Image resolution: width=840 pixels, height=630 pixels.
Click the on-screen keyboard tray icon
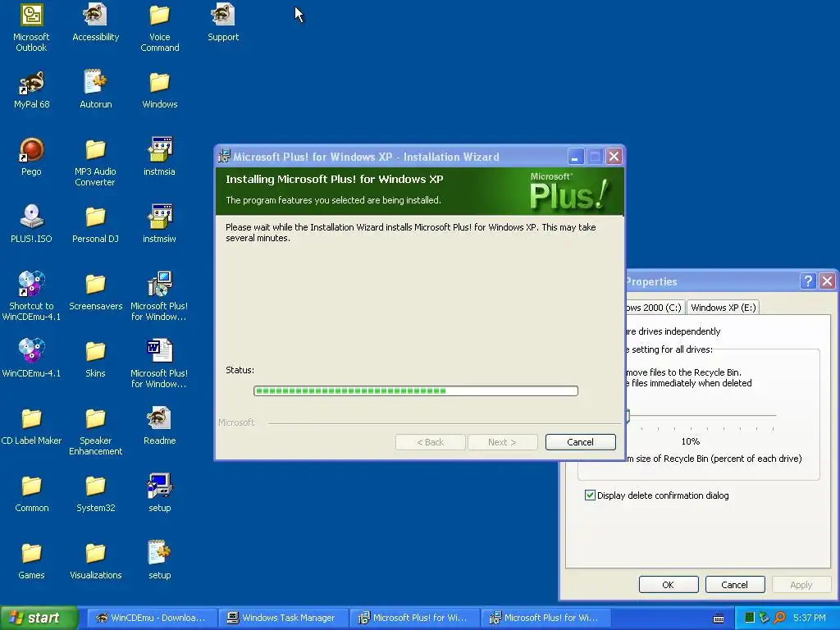pyautogui.click(x=719, y=619)
